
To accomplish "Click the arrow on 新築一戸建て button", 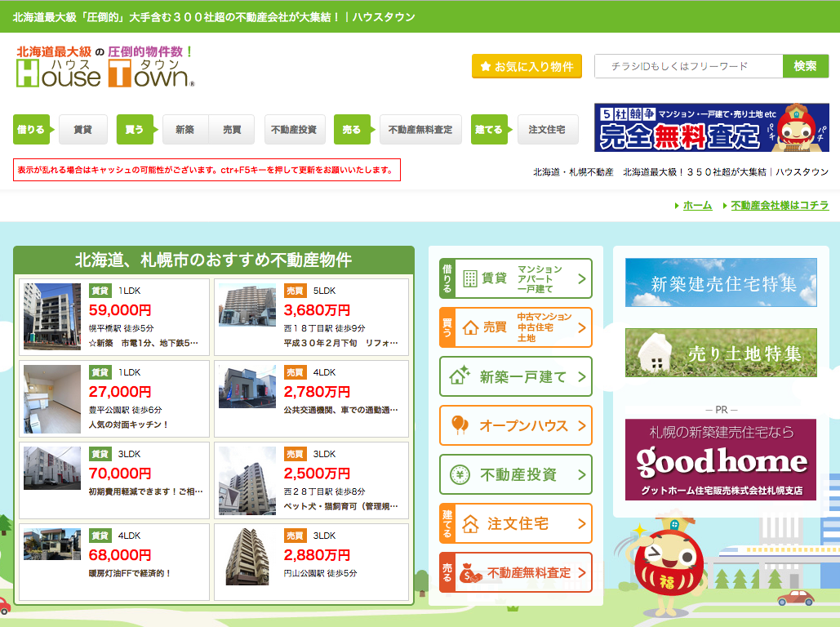I will [582, 376].
